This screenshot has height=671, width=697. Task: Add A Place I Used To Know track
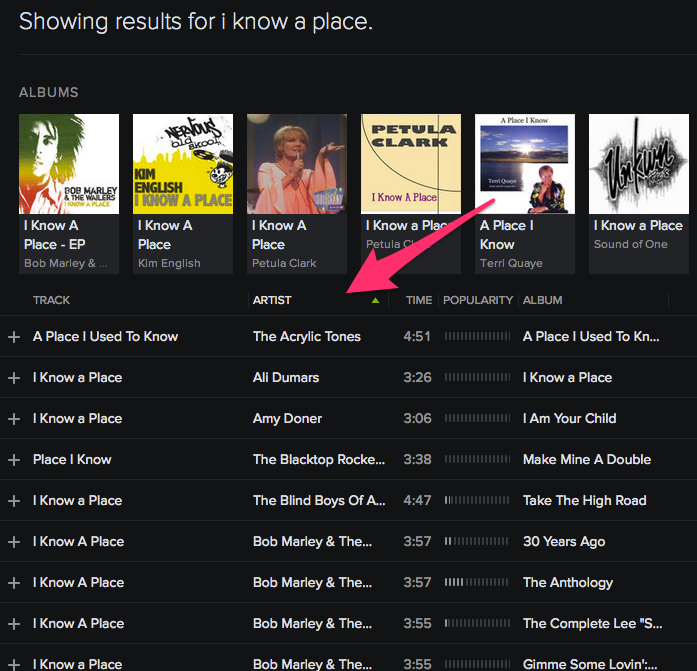pos(14,337)
